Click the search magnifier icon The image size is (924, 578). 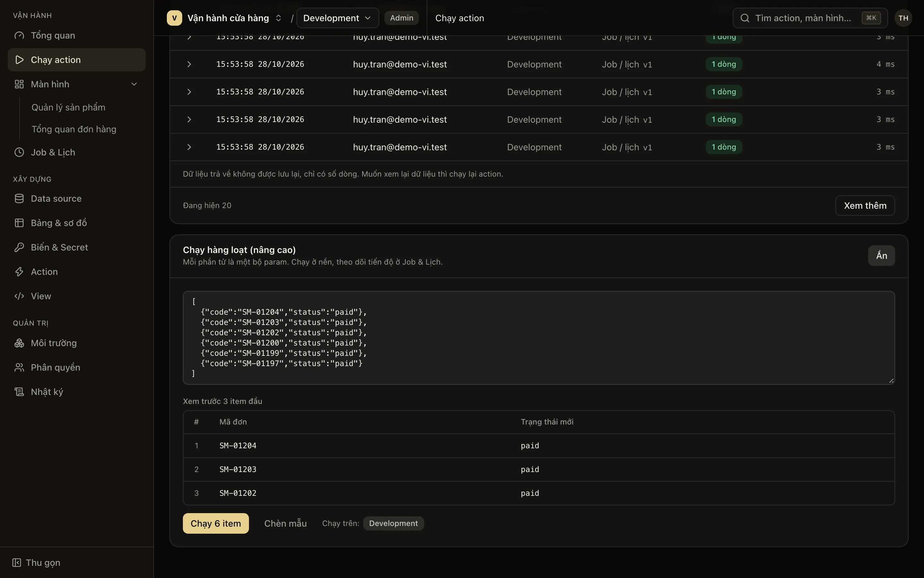point(745,18)
